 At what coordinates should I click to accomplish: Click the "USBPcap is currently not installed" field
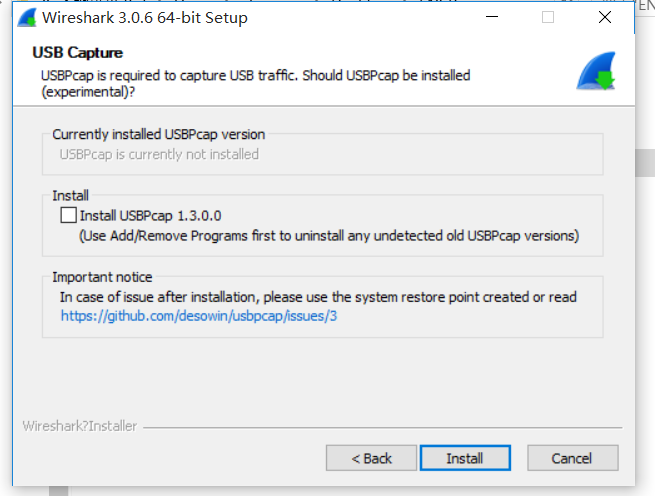(x=159, y=154)
